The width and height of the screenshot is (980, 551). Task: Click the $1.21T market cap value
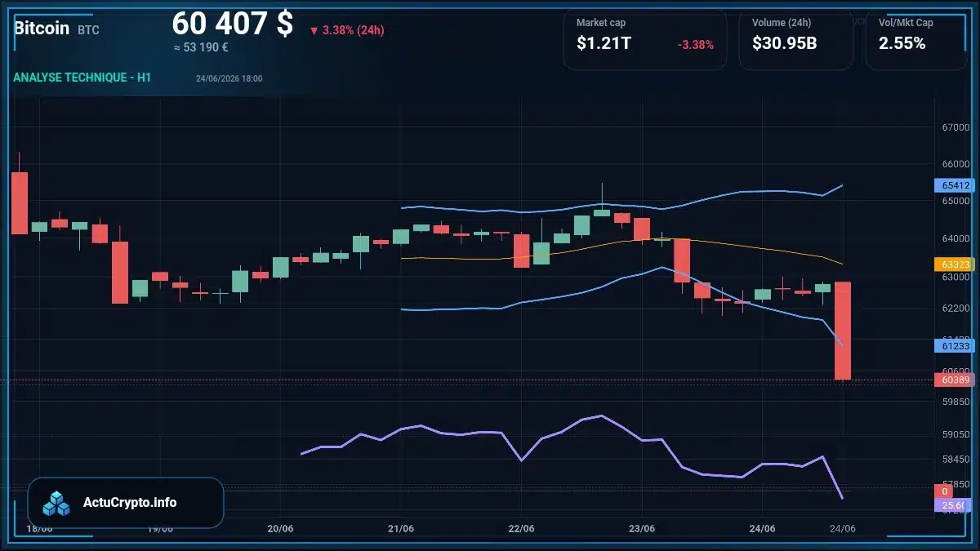pos(604,43)
